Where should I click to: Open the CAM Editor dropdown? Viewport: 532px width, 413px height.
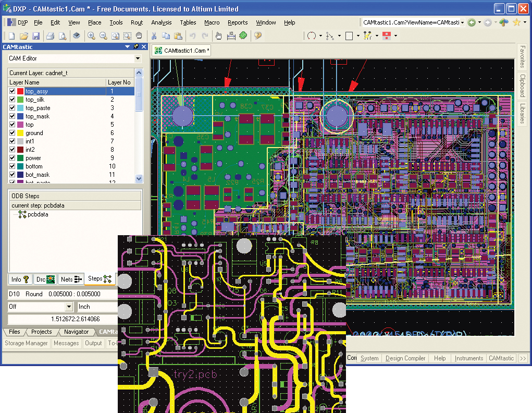click(x=138, y=58)
